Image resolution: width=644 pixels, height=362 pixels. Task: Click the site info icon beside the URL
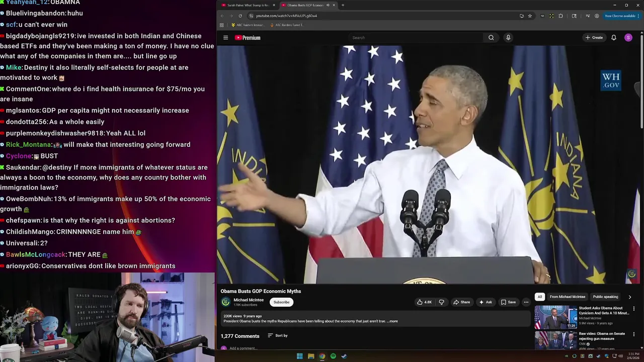pyautogui.click(x=251, y=16)
